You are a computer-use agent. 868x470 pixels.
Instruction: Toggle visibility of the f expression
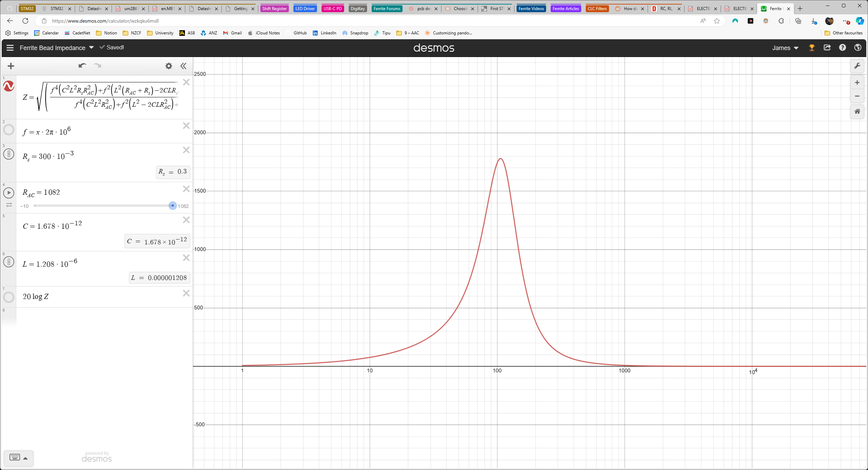(9, 130)
